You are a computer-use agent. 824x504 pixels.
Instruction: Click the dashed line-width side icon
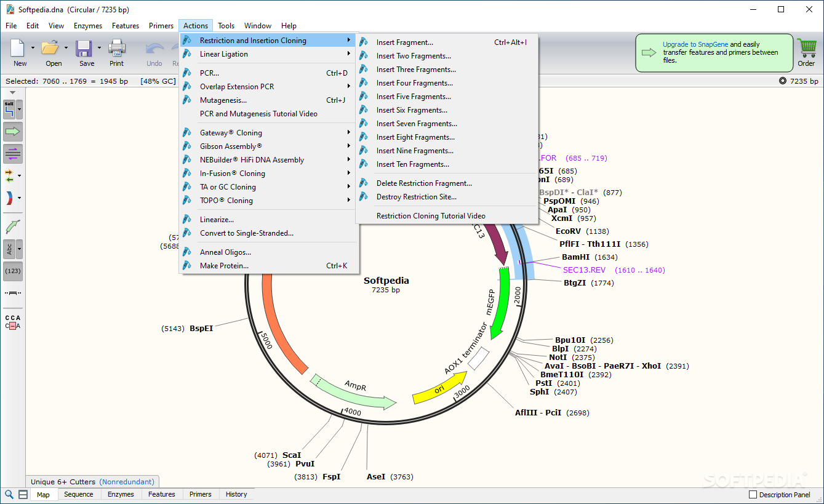(x=13, y=293)
